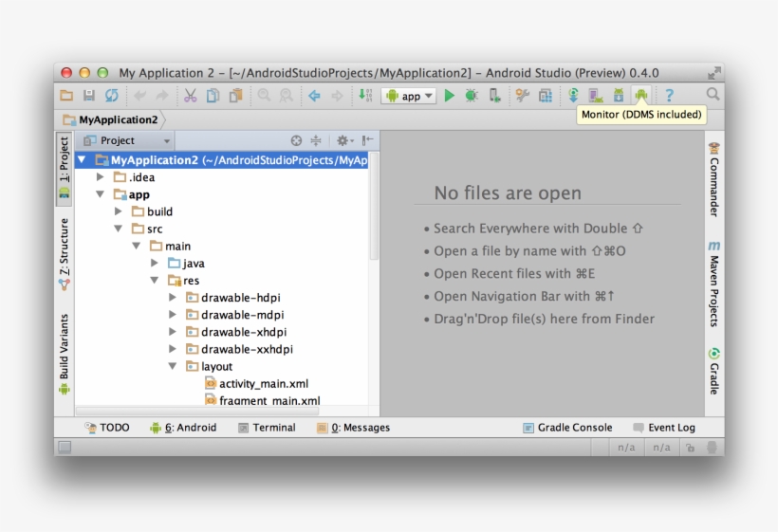Open the 6: Android tool window
778x532 pixels.
[x=183, y=428]
